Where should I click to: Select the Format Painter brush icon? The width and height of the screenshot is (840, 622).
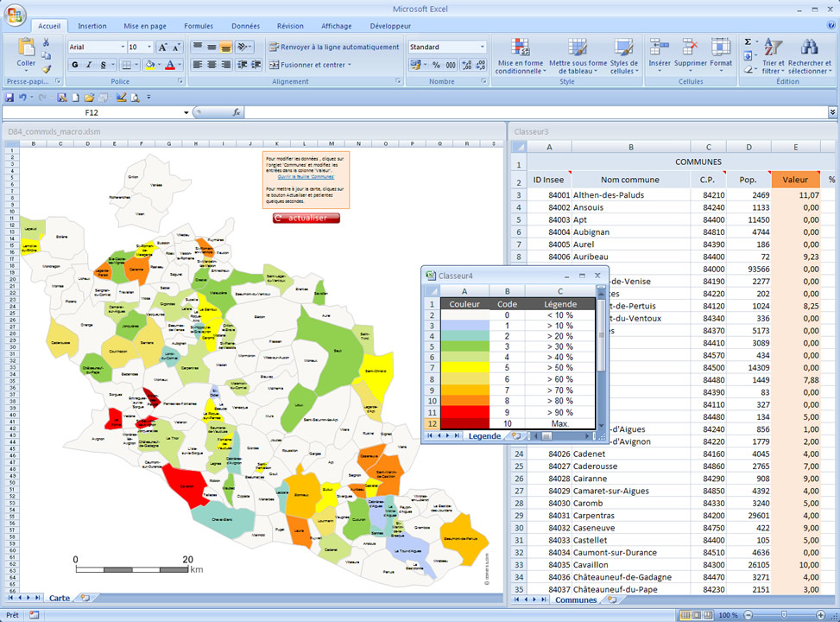point(46,68)
